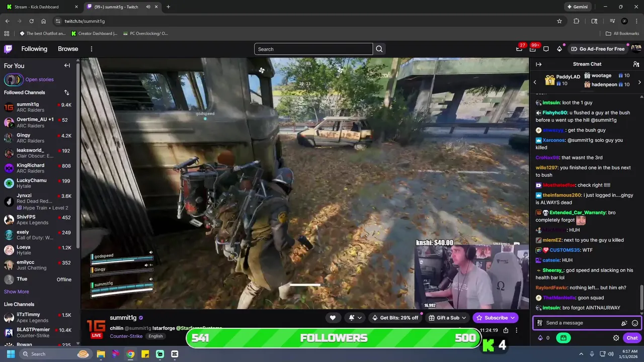Viewport: 644px width, 362px height.
Task: View site information icon in address bar
Action: (58, 21)
